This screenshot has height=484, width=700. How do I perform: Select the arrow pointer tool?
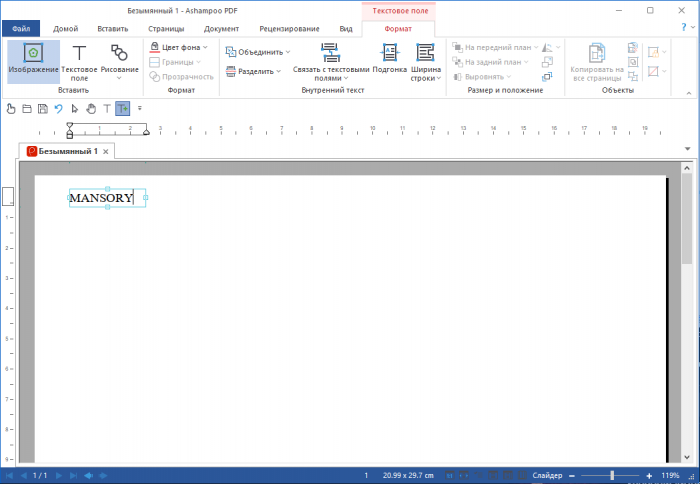74,108
